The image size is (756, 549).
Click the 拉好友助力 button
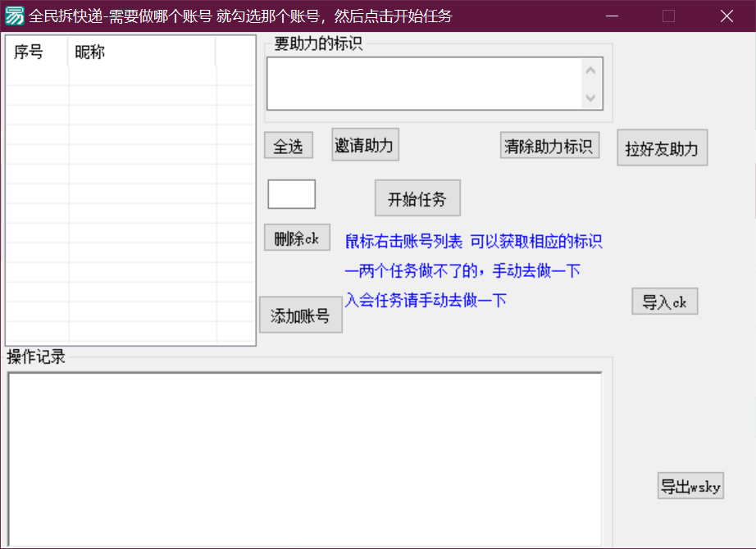[x=662, y=147]
